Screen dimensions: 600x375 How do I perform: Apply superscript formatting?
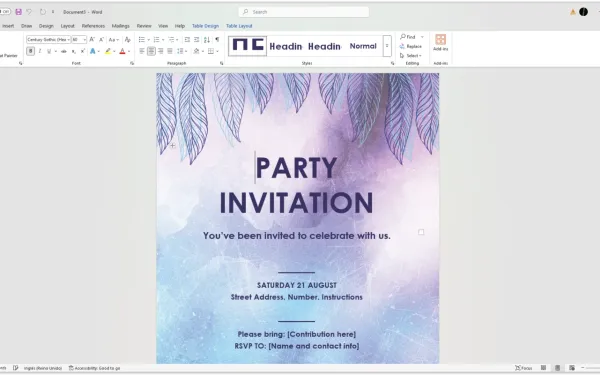click(x=82, y=51)
